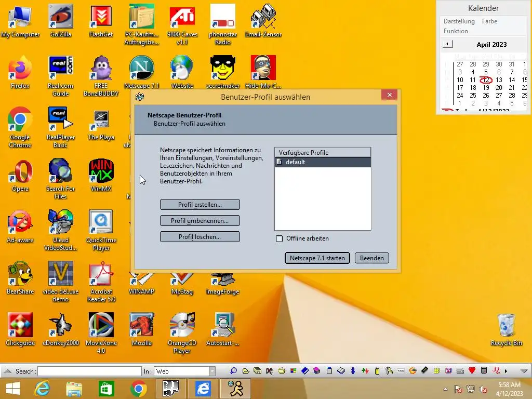Open My Computer desktop icon
This screenshot has height=399, width=532.
coord(20,21)
